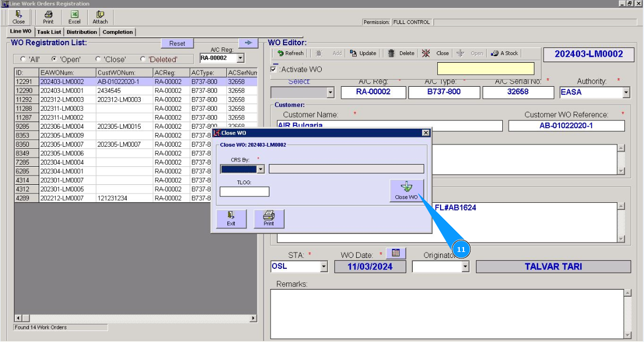Viewport: 644px width, 343px height.
Task: Switch to the Line WO tab
Action: [x=21, y=31]
